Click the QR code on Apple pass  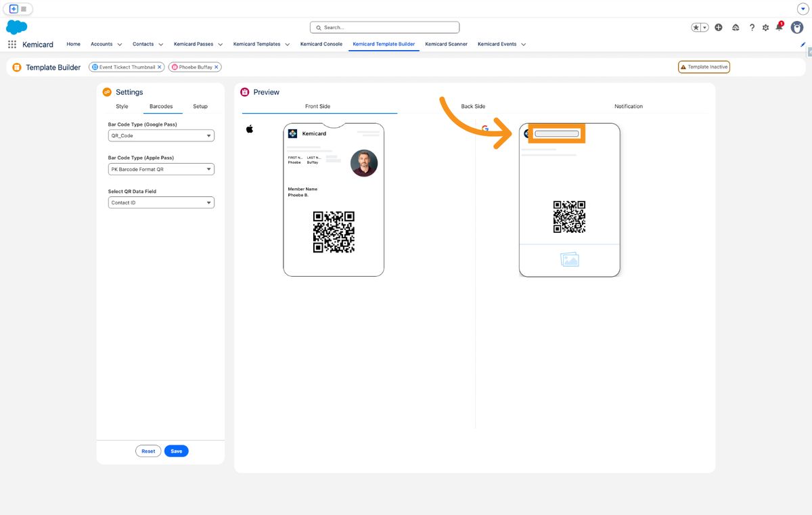pyautogui.click(x=334, y=231)
